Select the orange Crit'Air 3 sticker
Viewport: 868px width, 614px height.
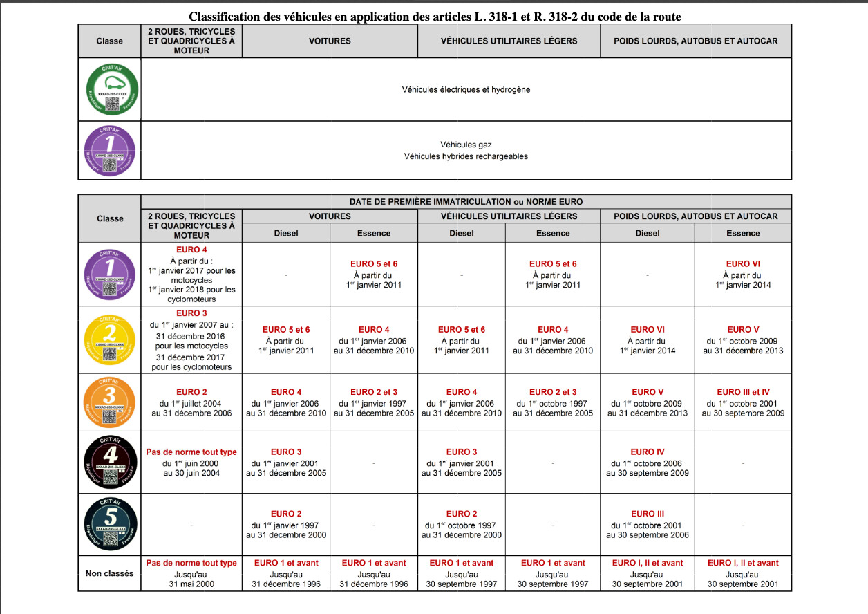111,402
